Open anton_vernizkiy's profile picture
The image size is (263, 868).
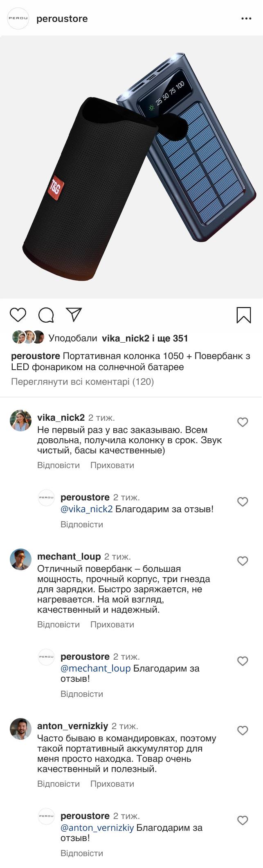tap(20, 729)
